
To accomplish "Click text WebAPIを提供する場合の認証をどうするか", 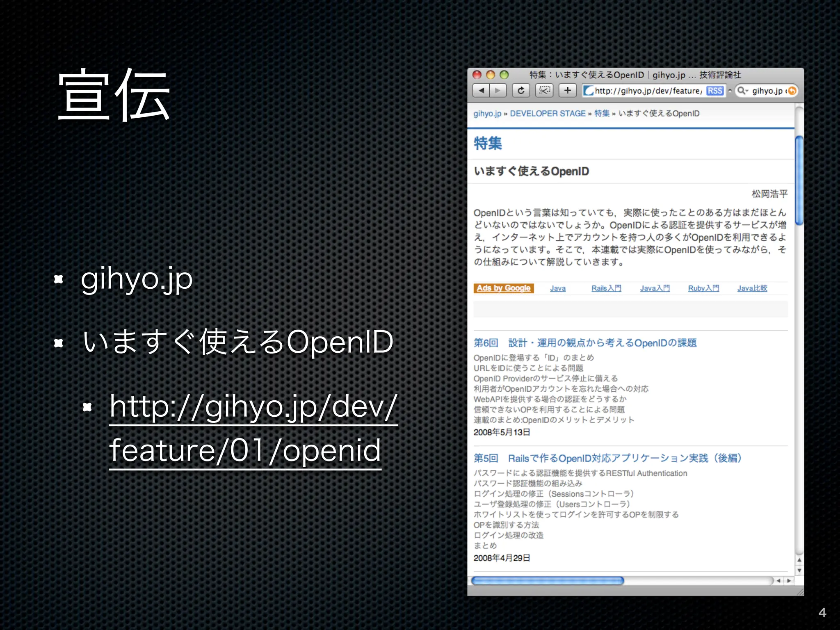I will point(550,399).
